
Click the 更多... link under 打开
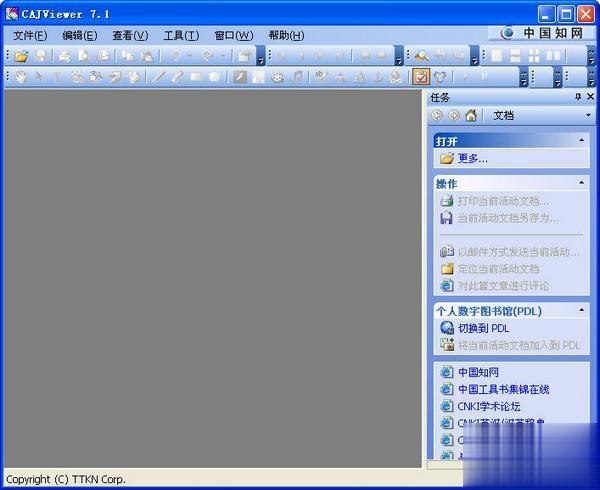click(x=473, y=158)
